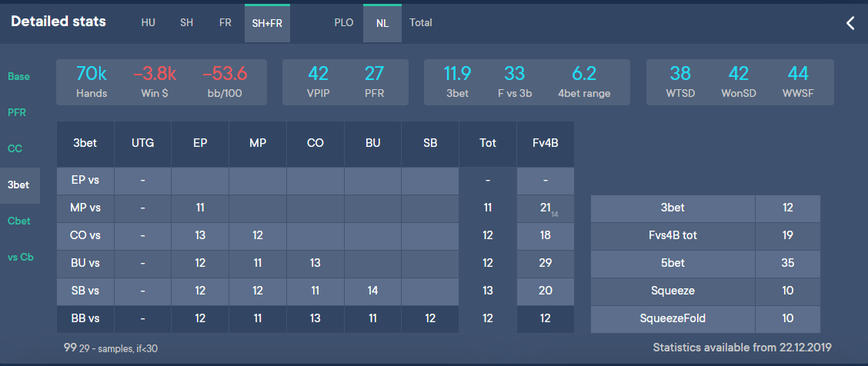This screenshot has height=366, width=868.
Task: Select the NL game type tab
Action: [382, 23]
